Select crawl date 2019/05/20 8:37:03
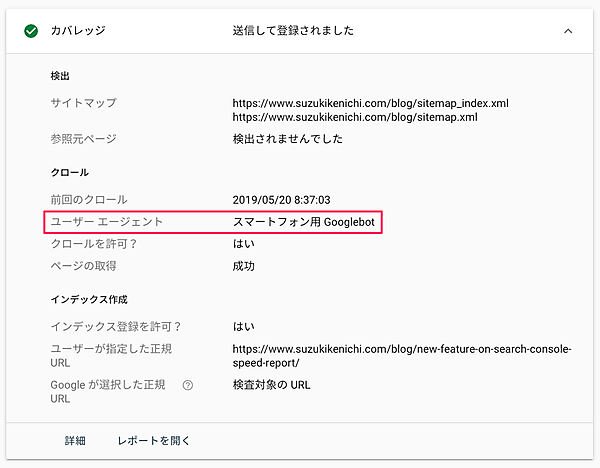The height and width of the screenshot is (468, 600). (281, 200)
